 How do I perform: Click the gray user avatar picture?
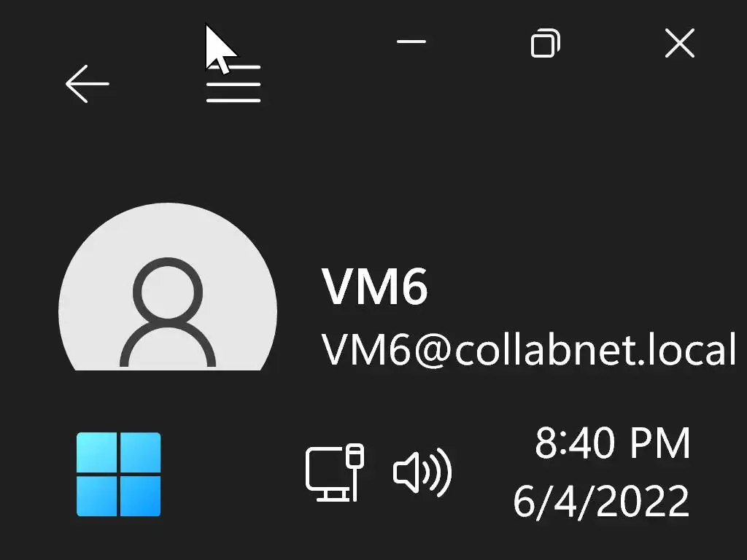168,287
